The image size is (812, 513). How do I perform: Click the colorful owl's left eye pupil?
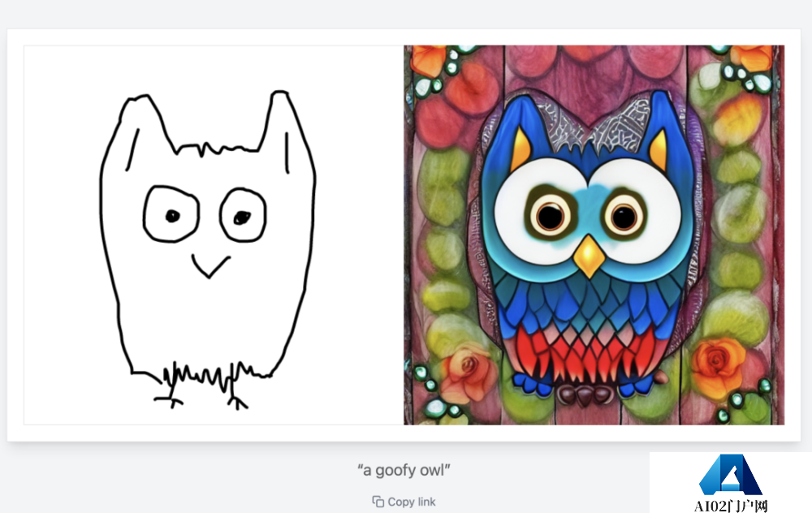click(550, 215)
